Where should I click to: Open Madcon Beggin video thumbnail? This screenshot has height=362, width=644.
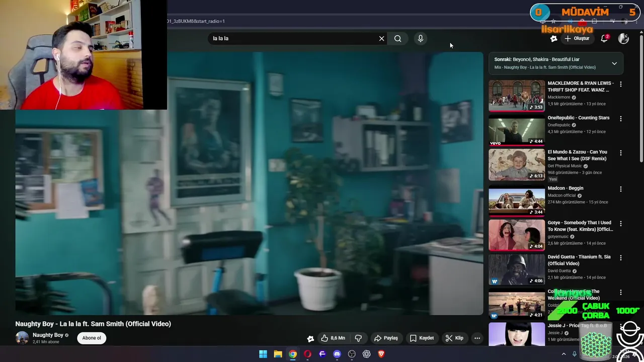517,200
